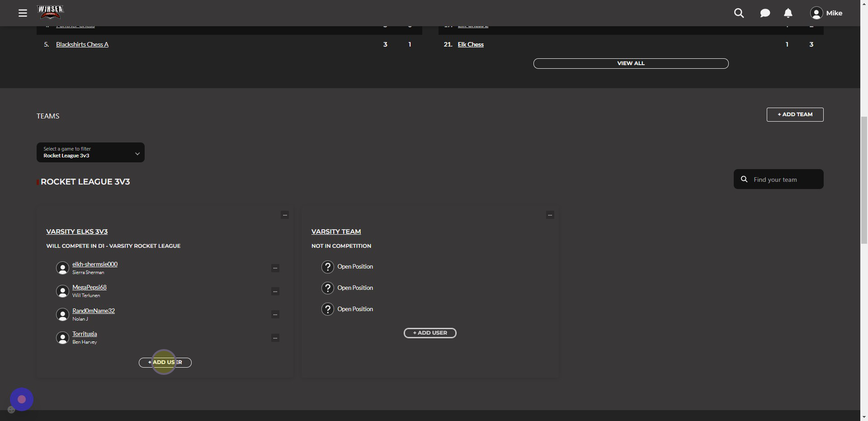Open the chat messages icon

click(765, 13)
